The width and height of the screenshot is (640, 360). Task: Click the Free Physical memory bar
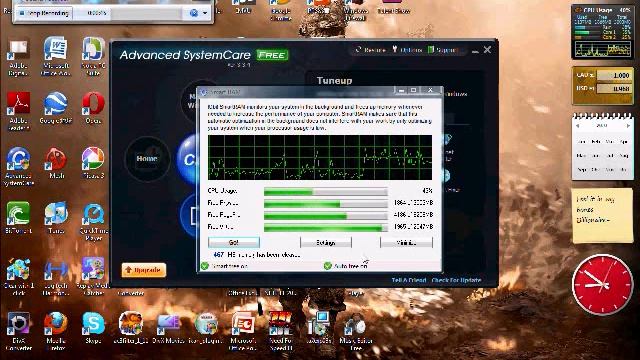click(326, 203)
